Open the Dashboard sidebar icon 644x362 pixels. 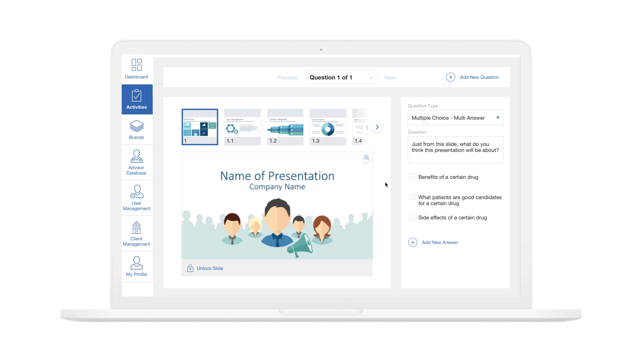137,69
